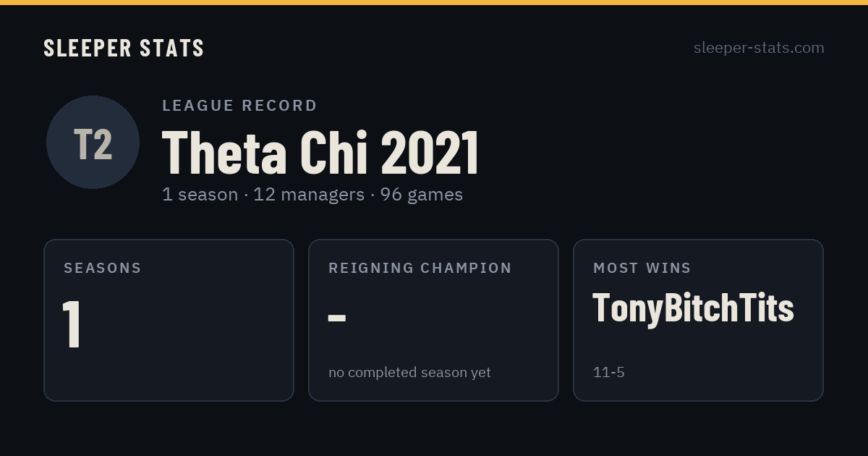The image size is (868, 456).
Task: Click the SEASONS heading label
Action: click(103, 268)
